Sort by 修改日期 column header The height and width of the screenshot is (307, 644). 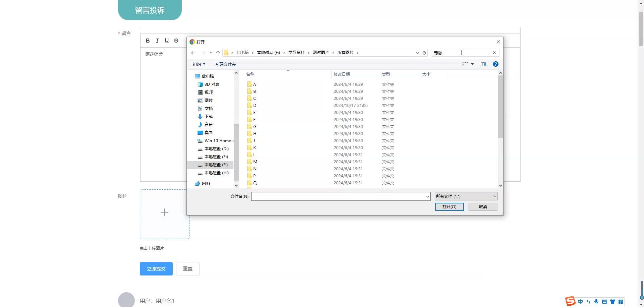342,74
